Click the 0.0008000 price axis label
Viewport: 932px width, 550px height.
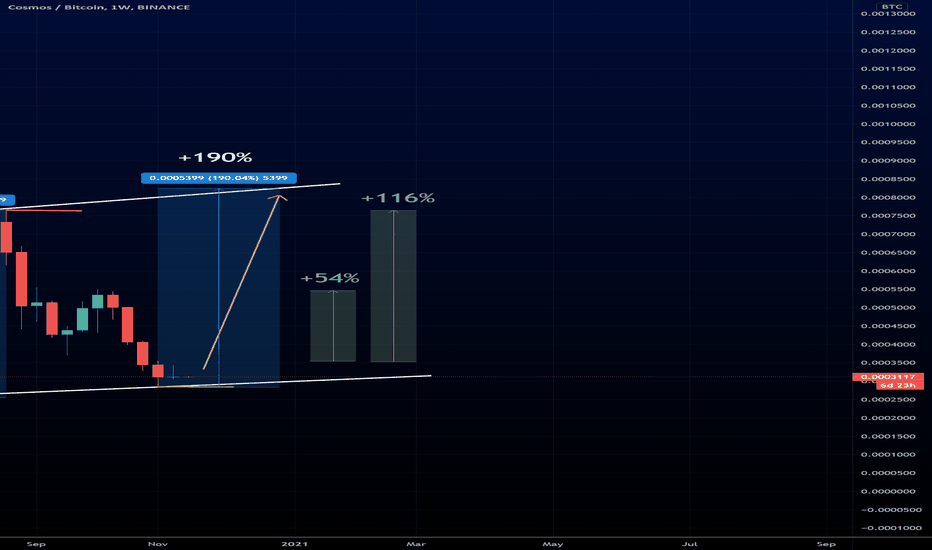point(888,197)
